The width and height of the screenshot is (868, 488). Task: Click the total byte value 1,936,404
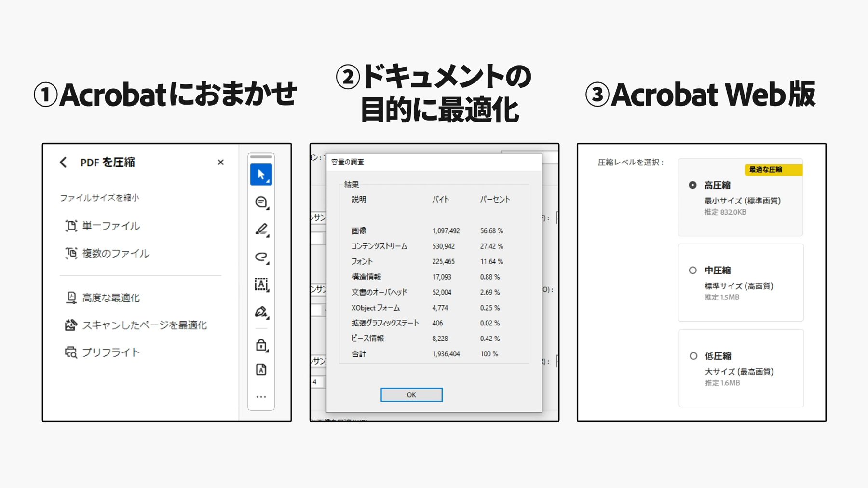446,354
